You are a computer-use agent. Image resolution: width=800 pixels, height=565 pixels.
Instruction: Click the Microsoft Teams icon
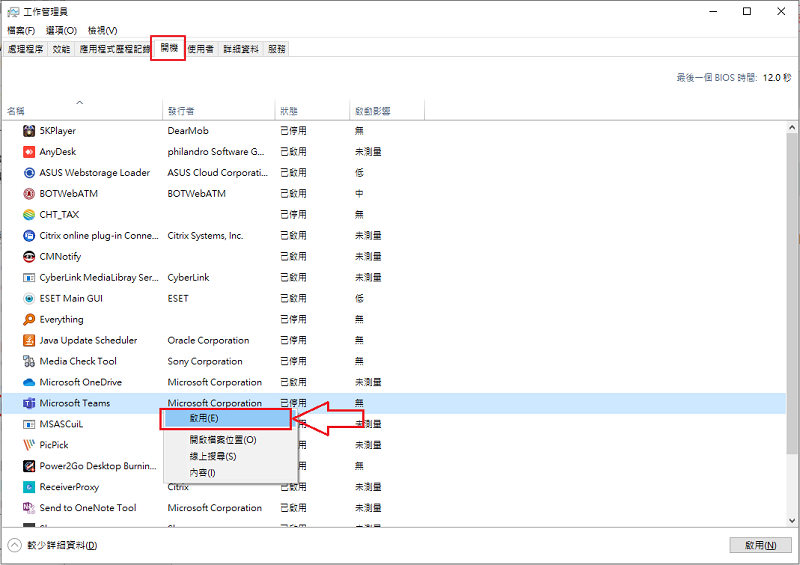29,403
